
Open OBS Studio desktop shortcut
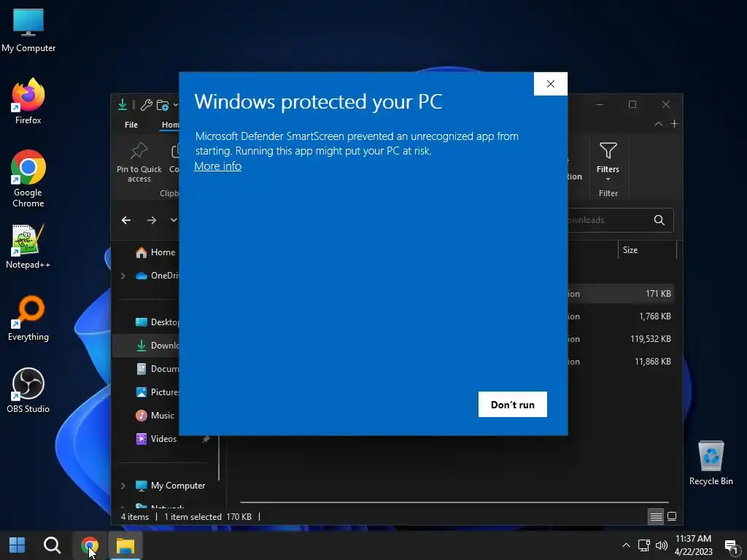point(28,391)
